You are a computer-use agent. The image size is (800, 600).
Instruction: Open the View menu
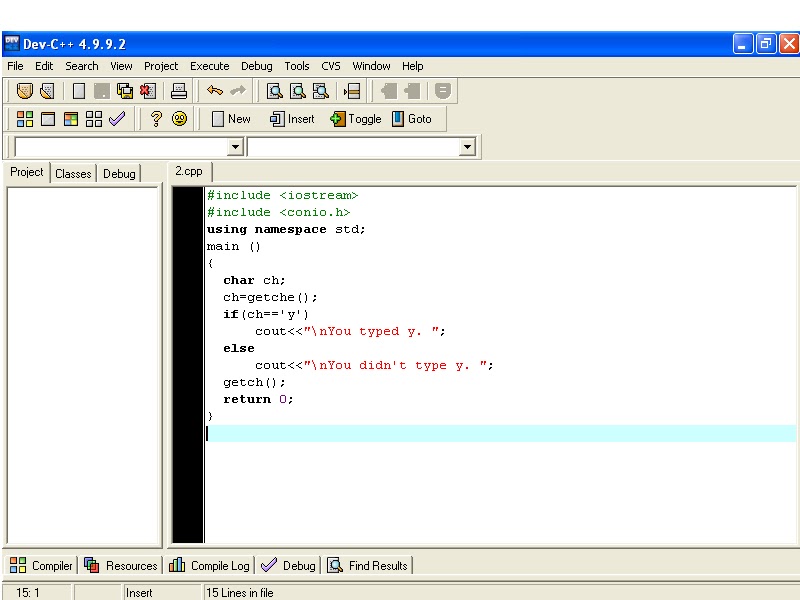(121, 66)
